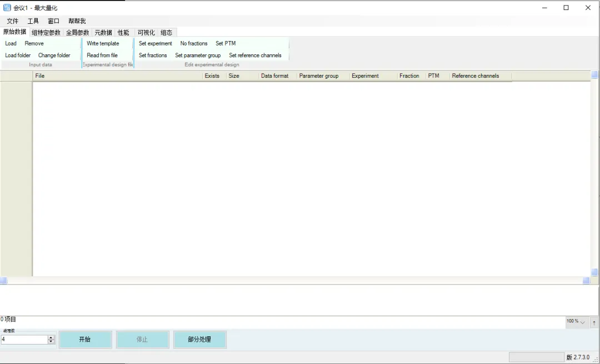The image size is (600, 364).
Task: Click the thread count input field
Action: pos(24,340)
